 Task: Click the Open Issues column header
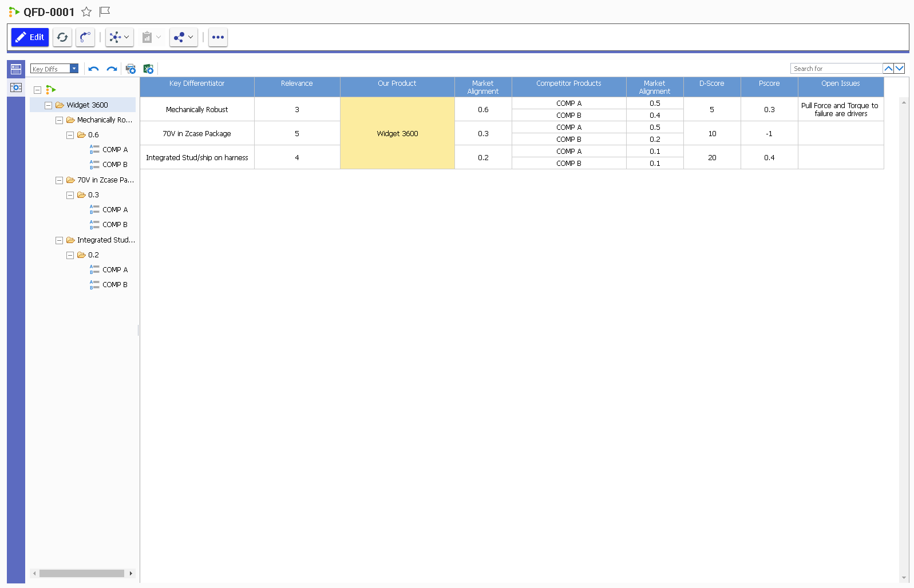[841, 87]
